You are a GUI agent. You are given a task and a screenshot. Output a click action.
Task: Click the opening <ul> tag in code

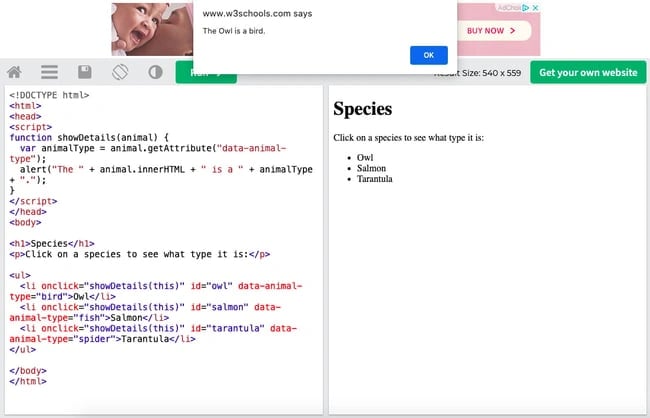coord(20,275)
